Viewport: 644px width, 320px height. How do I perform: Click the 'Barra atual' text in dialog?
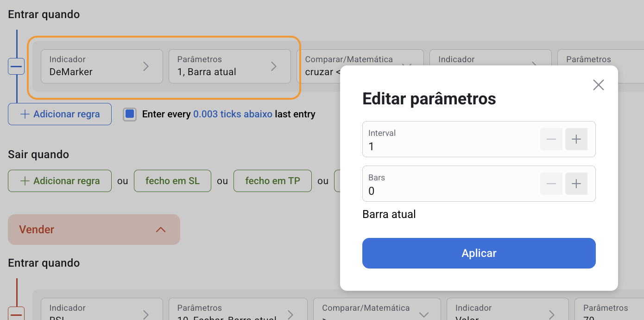389,214
